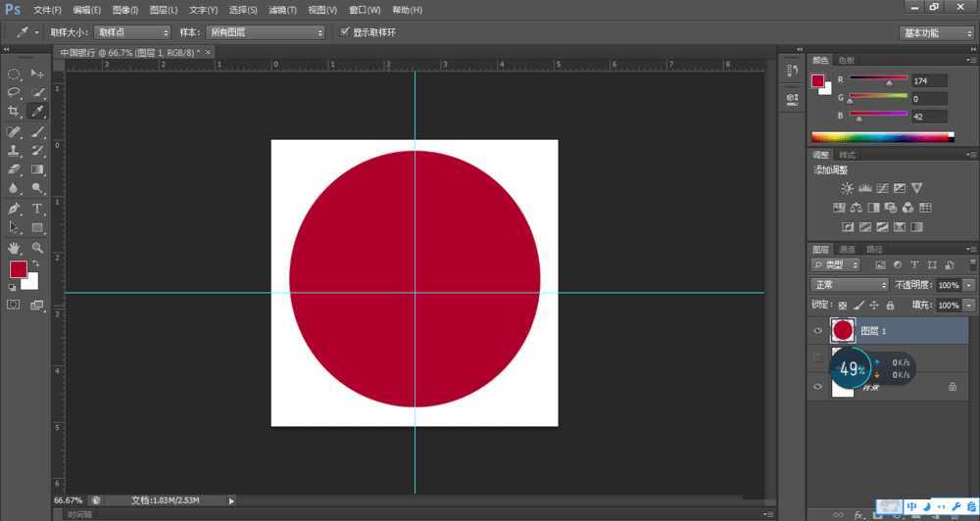The image size is (980, 521).
Task: Select the Clone Stamp tool
Action: click(15, 151)
